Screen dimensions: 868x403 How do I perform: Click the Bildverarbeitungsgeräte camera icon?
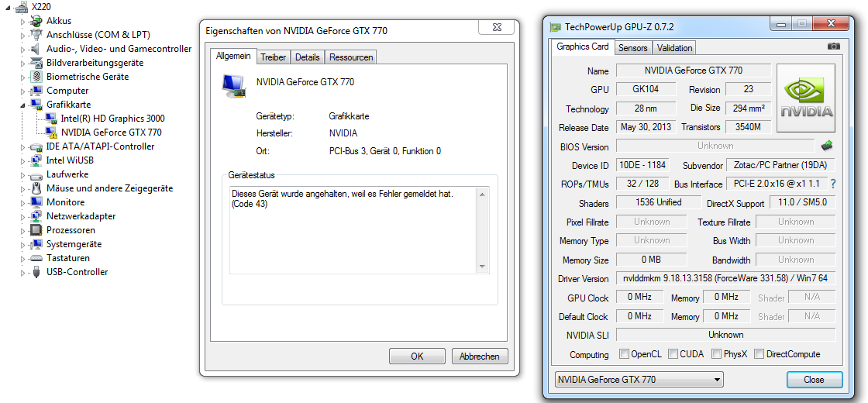click(36, 63)
